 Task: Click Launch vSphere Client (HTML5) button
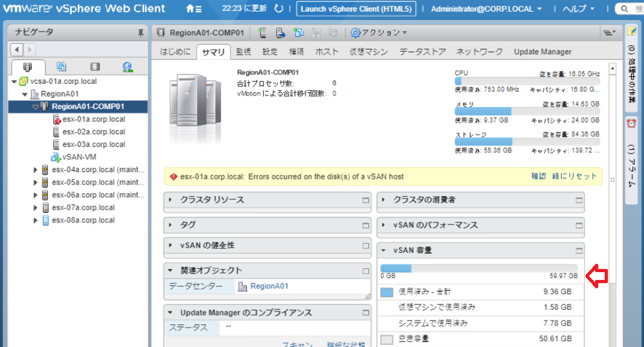click(356, 8)
